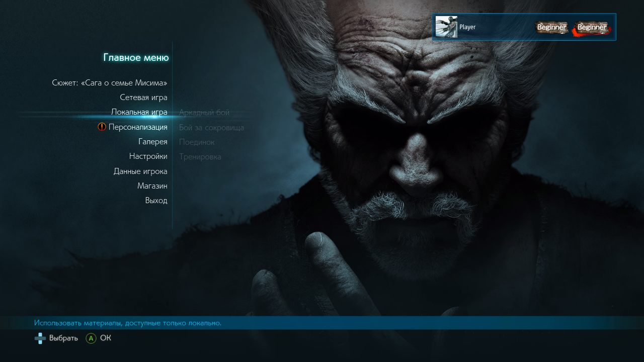Enter Тренировка practice mode
Image resolution: width=644 pixels, height=362 pixels.
tap(200, 157)
